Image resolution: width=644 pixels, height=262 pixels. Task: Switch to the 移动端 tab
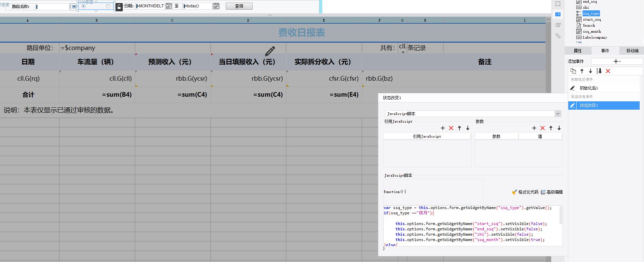tap(632, 51)
